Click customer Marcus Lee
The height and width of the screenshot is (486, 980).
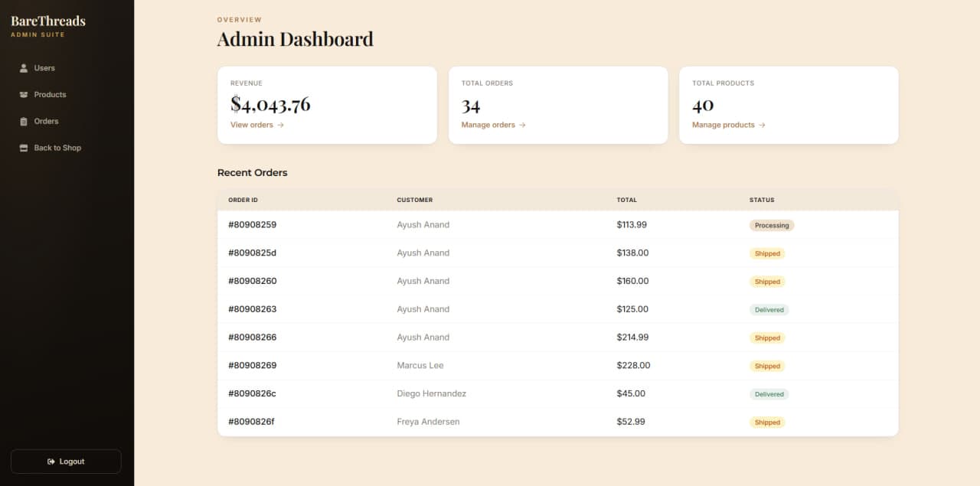(x=420, y=366)
